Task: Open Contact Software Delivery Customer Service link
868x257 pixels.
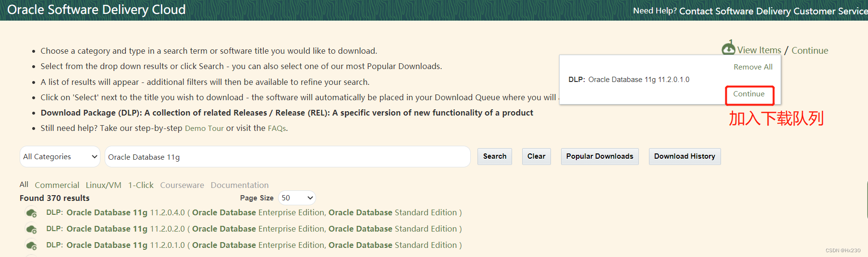Action: point(773,11)
